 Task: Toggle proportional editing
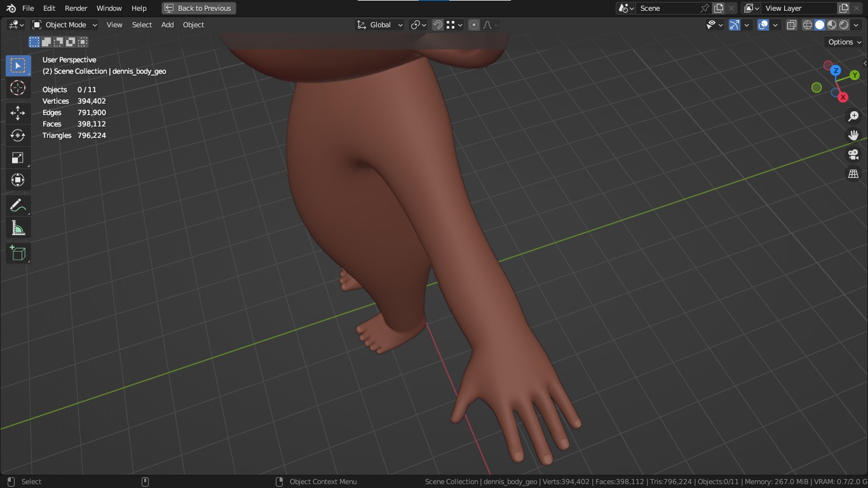(474, 25)
